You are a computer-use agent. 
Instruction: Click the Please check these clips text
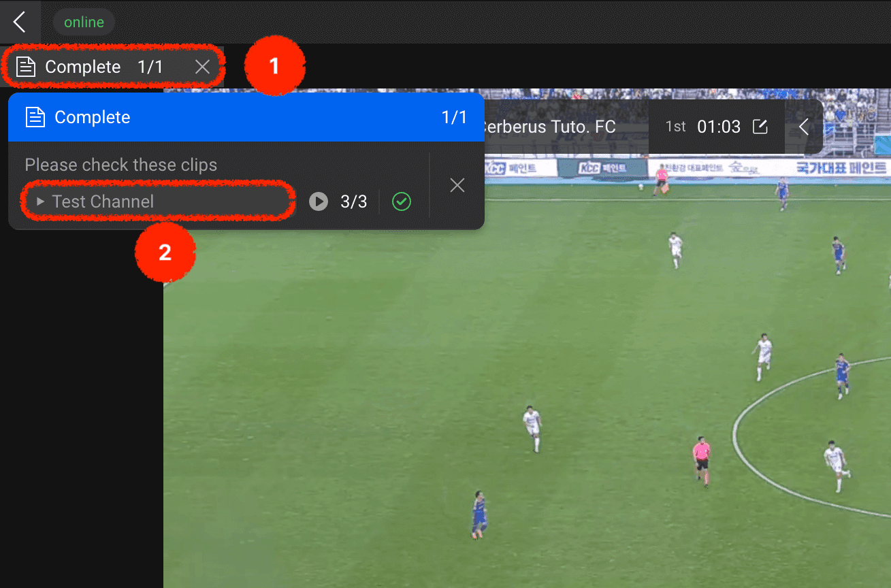(121, 165)
